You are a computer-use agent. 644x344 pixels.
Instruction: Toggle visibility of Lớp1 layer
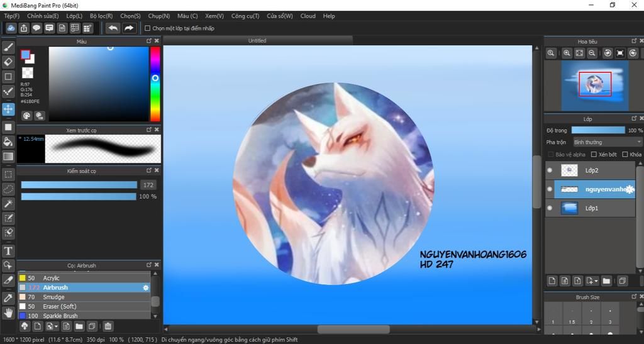pos(550,208)
